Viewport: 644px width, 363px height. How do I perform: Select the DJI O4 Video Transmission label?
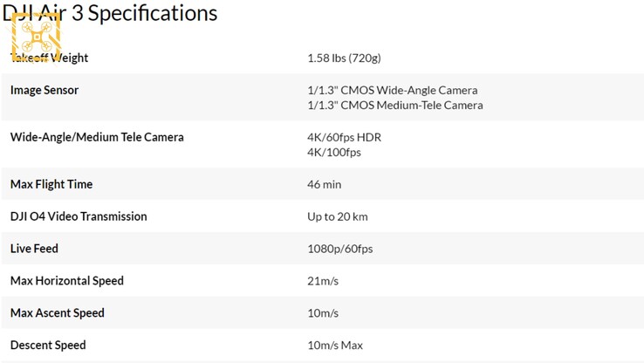[x=79, y=216]
